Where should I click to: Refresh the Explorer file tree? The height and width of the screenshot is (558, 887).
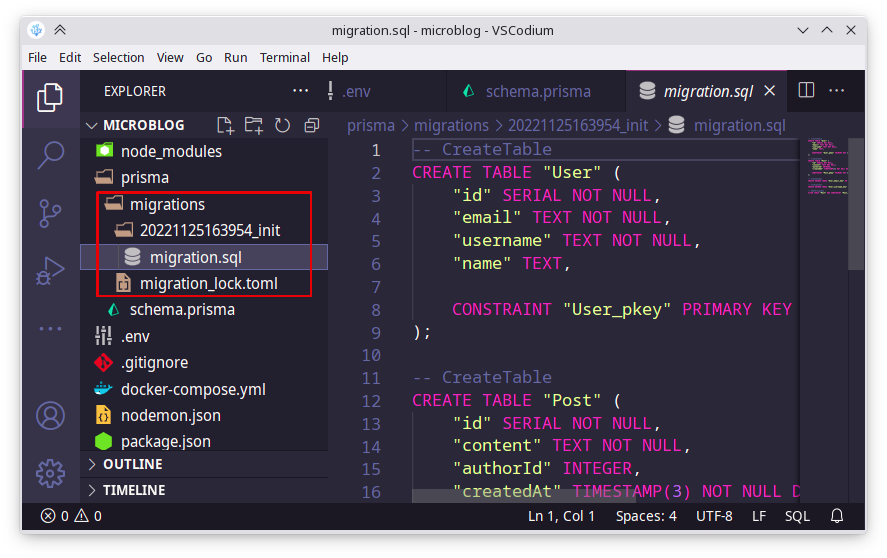(282, 126)
